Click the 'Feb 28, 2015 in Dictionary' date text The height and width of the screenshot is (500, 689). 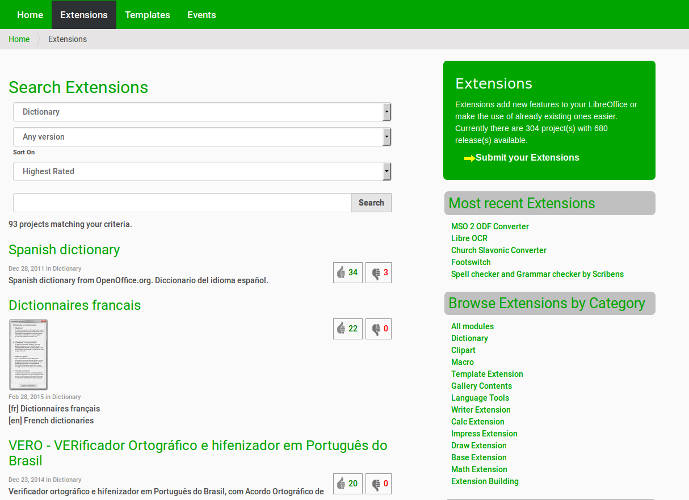(44, 396)
